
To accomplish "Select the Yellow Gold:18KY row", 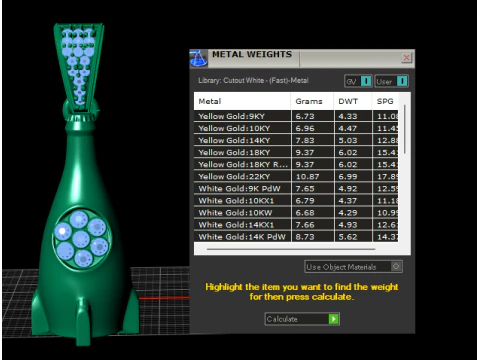I will 296,152.
